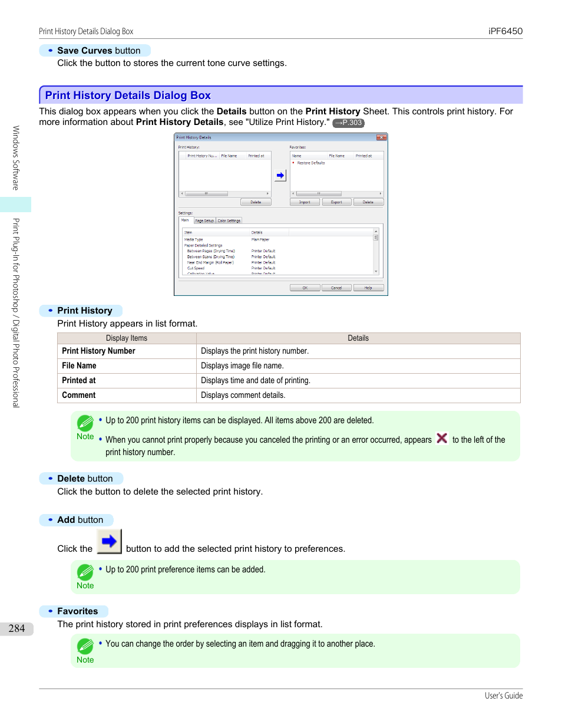Click left scroll arrow of Print History list
562x728 pixels.
[x=182, y=193]
